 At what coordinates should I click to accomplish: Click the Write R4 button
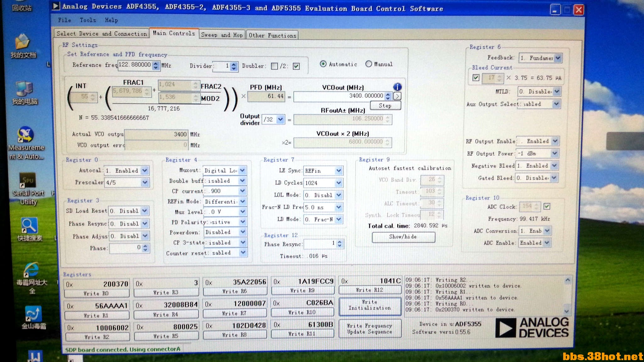pyautogui.click(x=165, y=314)
